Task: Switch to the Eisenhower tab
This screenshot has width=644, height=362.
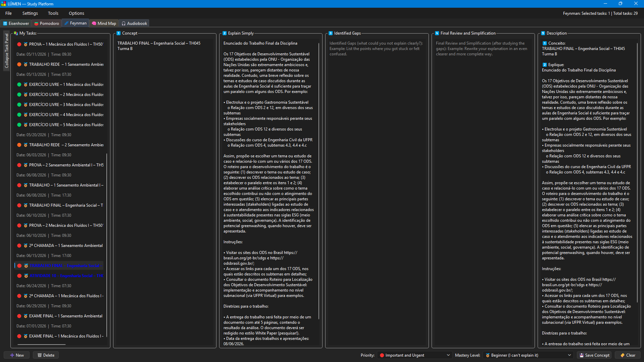Action: (16, 23)
